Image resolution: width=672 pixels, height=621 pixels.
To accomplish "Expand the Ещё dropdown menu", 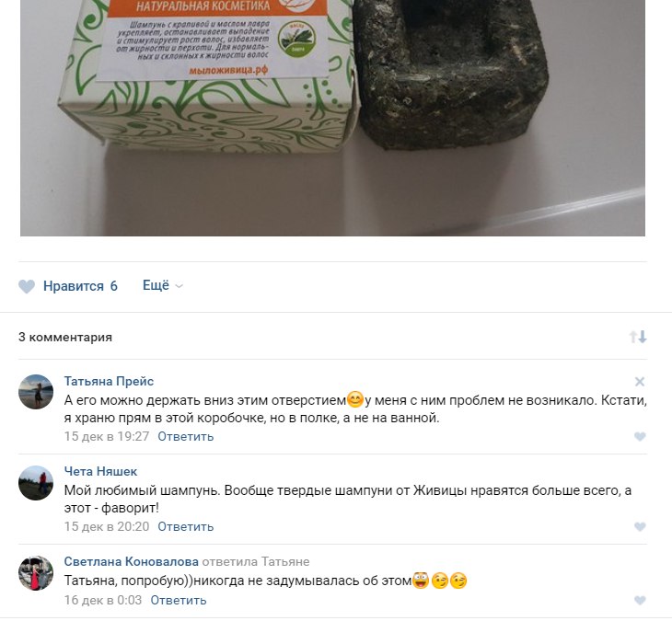I will pos(162,285).
